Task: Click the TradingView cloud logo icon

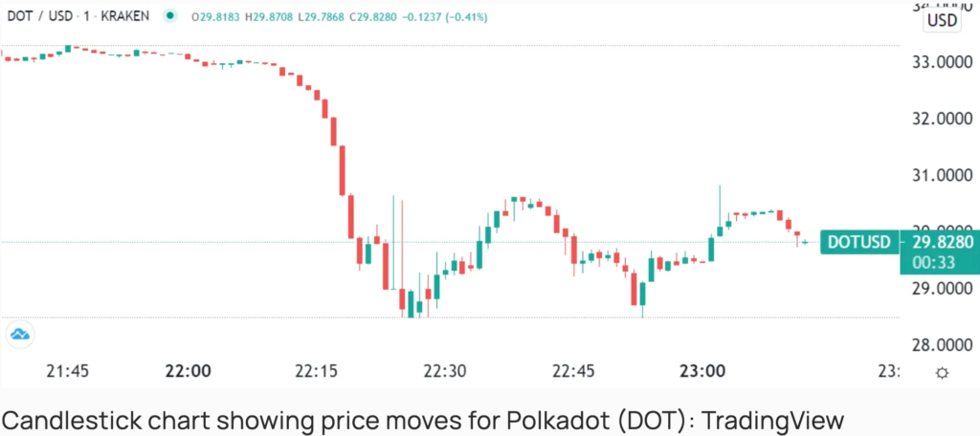Action: (x=20, y=335)
